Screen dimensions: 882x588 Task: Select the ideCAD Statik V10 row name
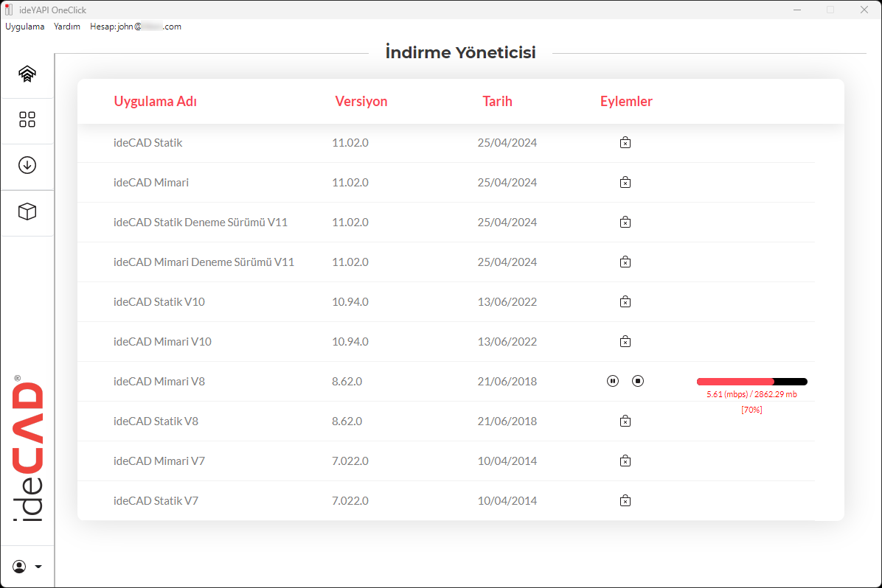(x=159, y=302)
